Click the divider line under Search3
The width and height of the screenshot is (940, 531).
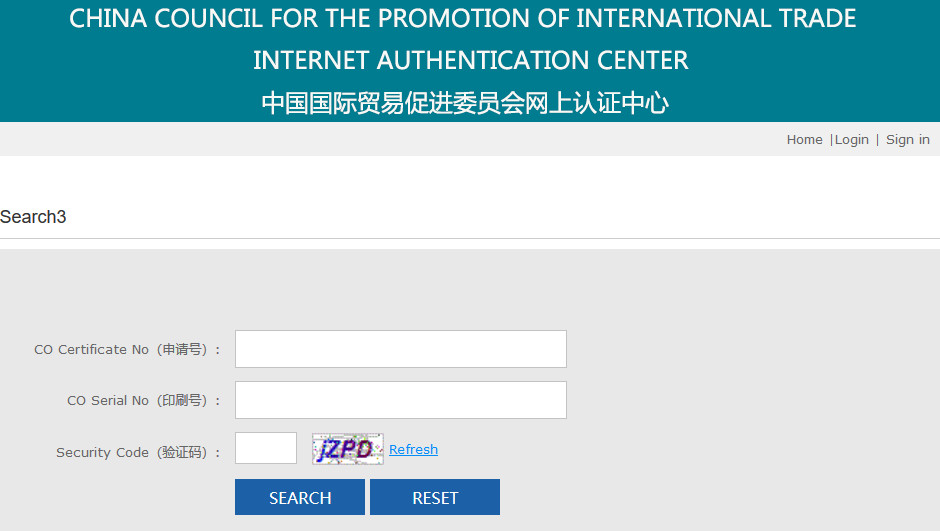(x=470, y=239)
